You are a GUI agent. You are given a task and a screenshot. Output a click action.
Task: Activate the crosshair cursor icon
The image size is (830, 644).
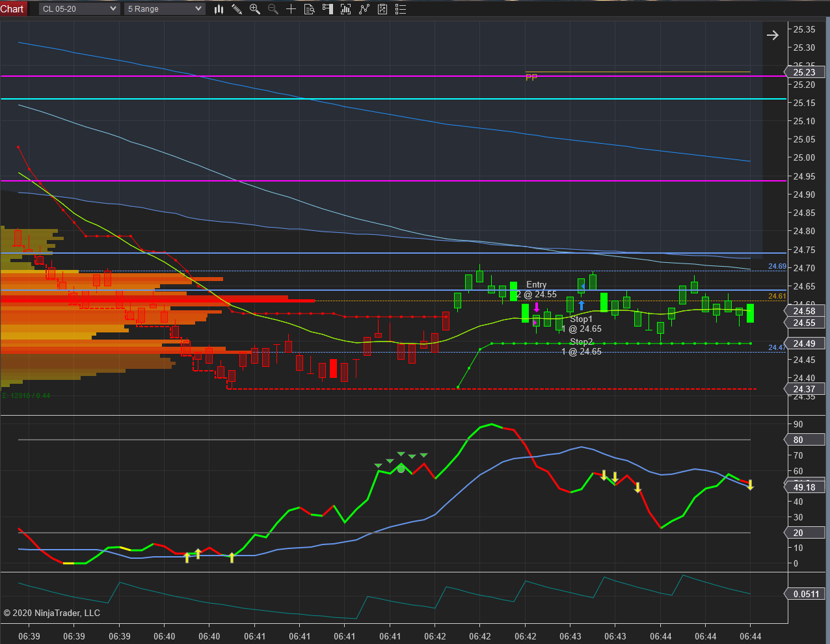(291, 9)
